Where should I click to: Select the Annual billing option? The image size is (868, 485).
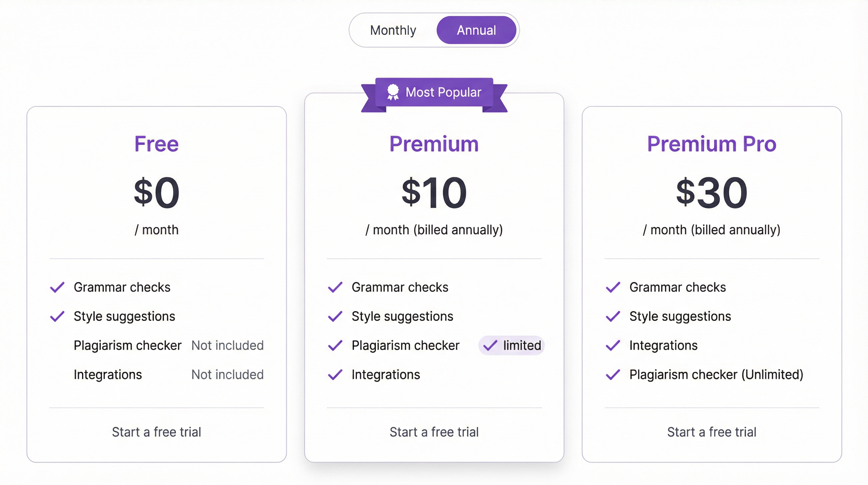pyautogui.click(x=476, y=30)
